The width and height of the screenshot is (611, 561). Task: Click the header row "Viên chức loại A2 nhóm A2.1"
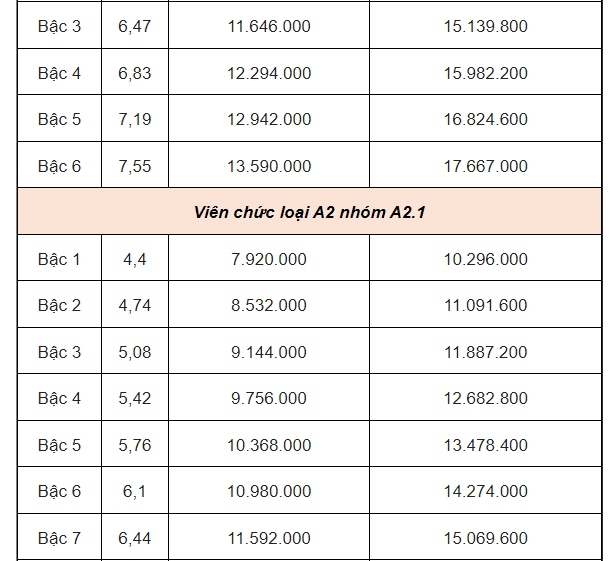pos(309,212)
